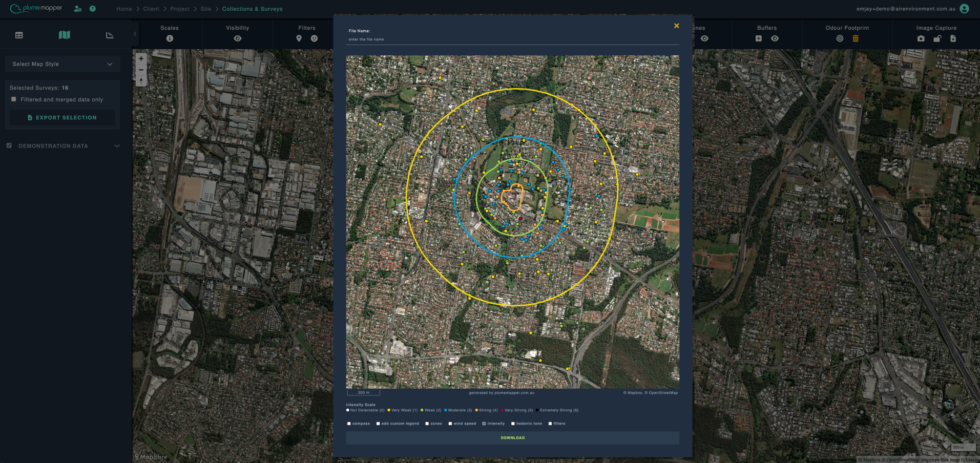
Task: Uncheck the intensity checkbox
Action: click(x=484, y=424)
